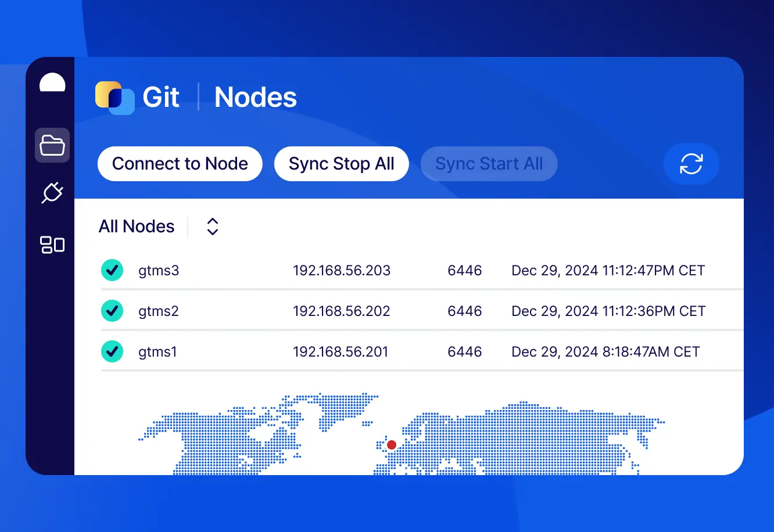Click IP address 192.168.56.201

pyautogui.click(x=341, y=351)
